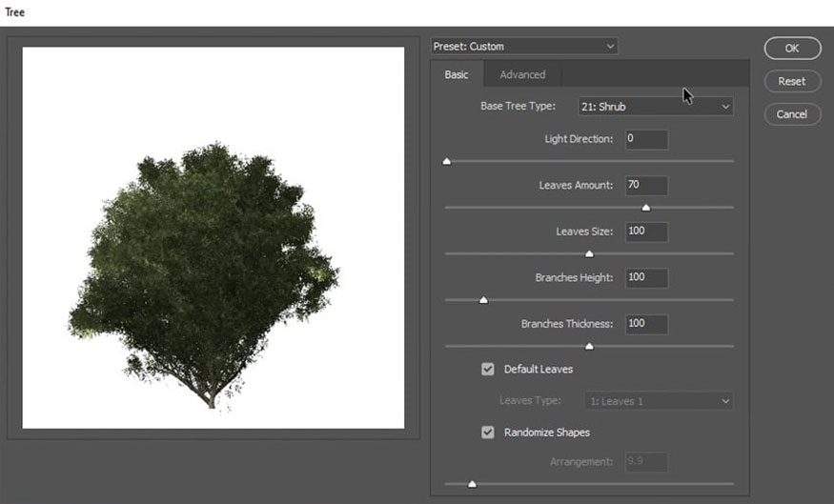This screenshot has height=504, width=834.
Task: Click the Arrangement value field
Action: pos(646,461)
